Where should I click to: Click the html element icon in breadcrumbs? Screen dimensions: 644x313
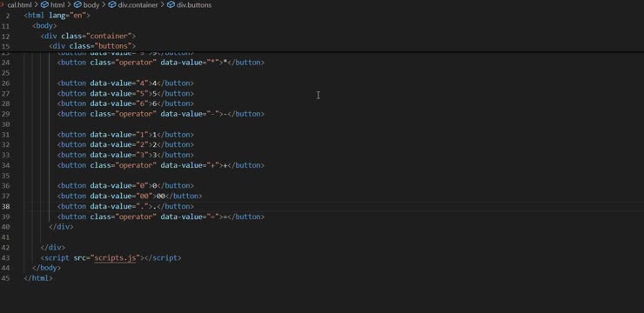point(44,5)
